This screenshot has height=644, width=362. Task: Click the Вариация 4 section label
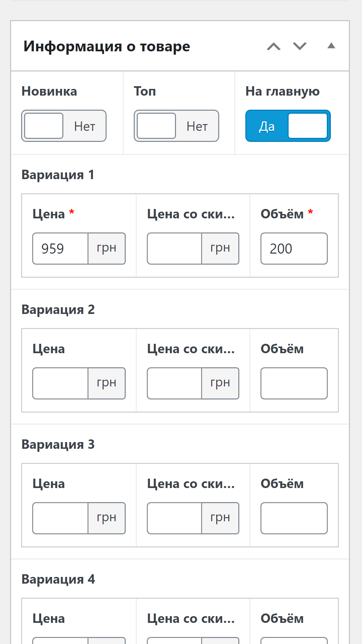58,579
